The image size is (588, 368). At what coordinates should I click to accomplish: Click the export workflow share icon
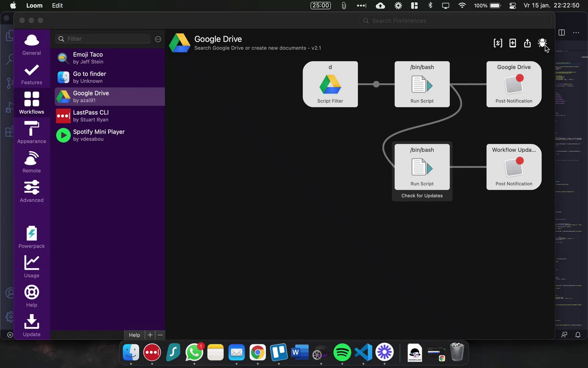(527, 43)
